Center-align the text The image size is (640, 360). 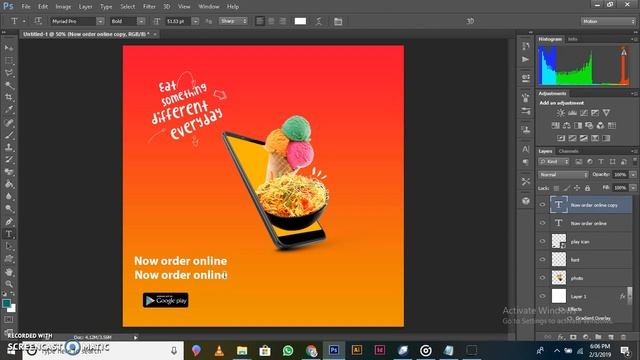(x=271, y=21)
